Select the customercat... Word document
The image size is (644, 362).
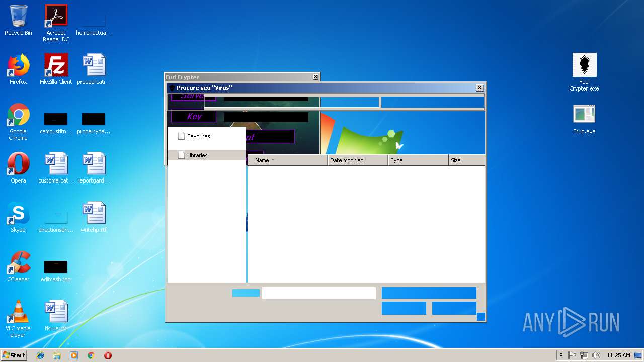56,168
